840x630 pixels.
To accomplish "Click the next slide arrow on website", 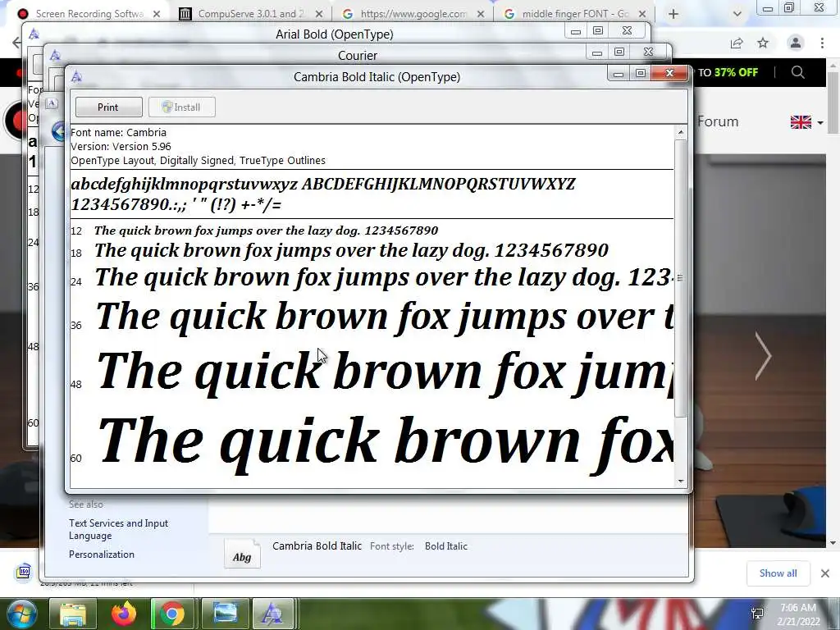I will coord(763,356).
